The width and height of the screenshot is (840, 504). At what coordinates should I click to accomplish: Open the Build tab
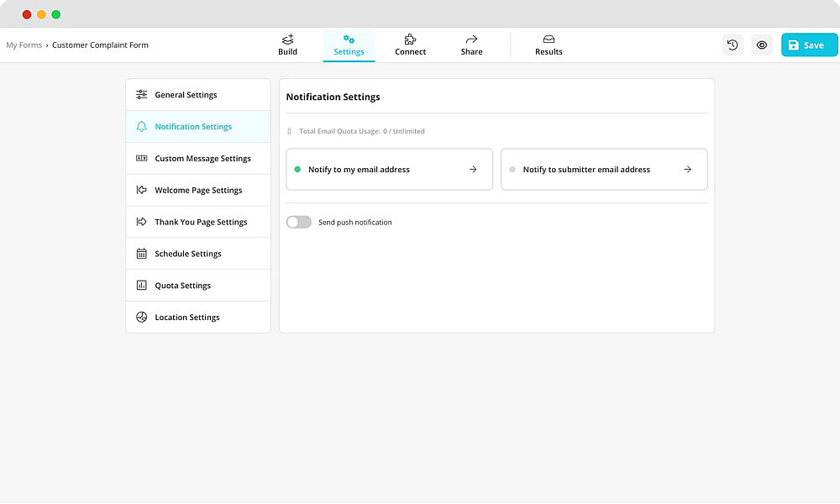[x=287, y=45]
